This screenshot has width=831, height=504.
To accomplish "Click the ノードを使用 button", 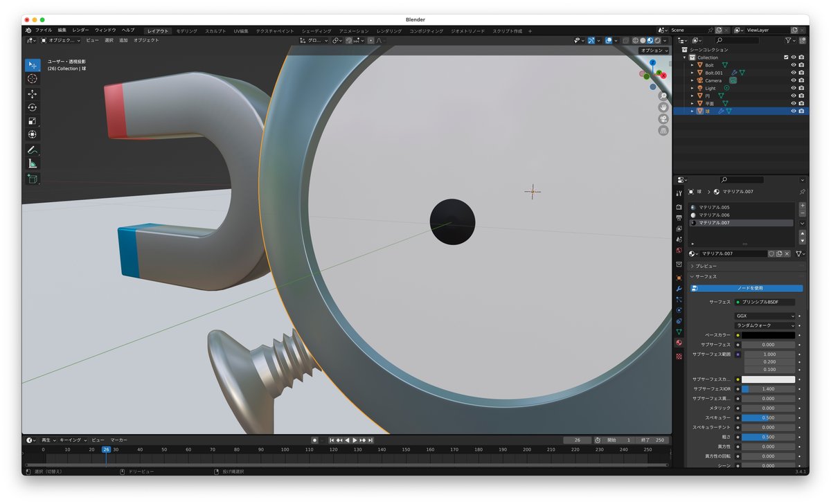I will point(747,288).
